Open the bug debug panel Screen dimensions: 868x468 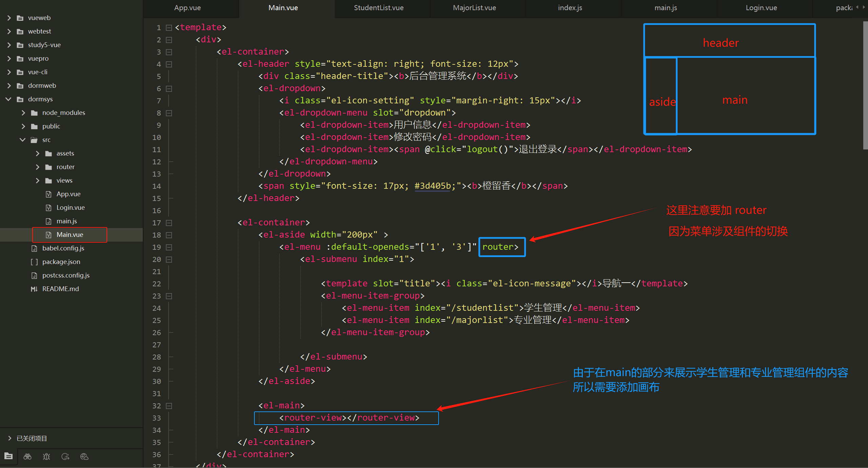pos(46,456)
